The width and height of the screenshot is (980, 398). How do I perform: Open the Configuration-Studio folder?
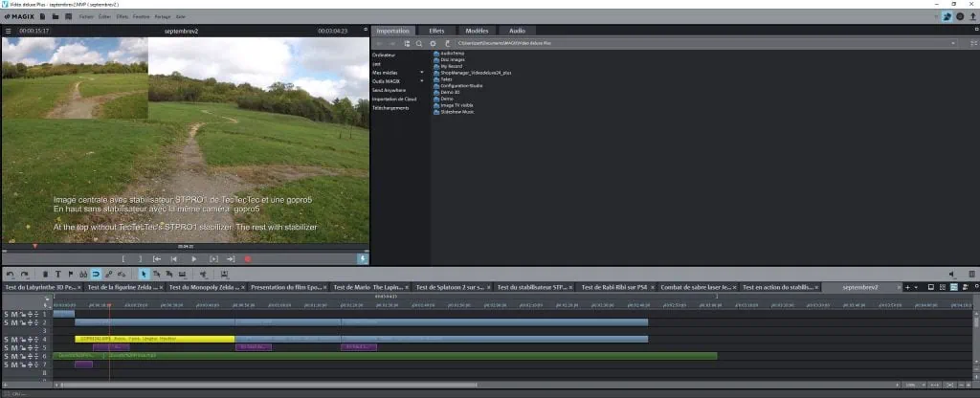click(x=457, y=85)
